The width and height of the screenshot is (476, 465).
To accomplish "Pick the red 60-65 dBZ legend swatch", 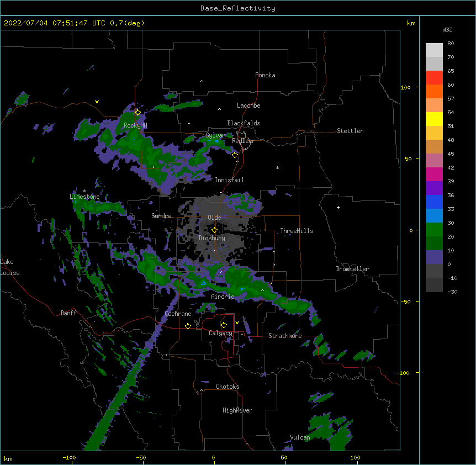I will (x=434, y=78).
